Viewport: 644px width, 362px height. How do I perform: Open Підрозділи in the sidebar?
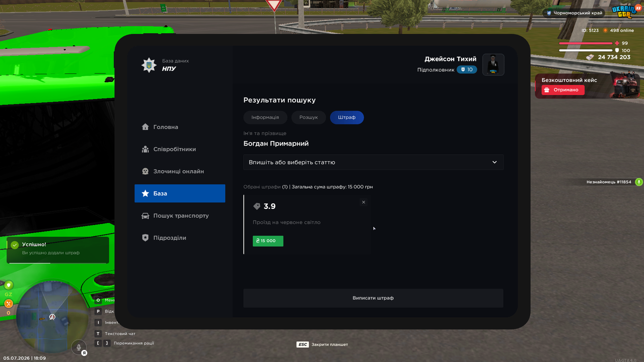(x=180, y=238)
